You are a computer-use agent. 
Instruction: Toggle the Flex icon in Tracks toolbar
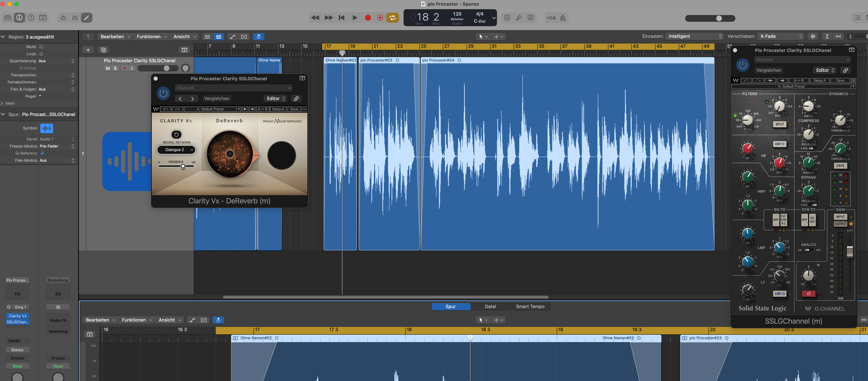tap(244, 37)
